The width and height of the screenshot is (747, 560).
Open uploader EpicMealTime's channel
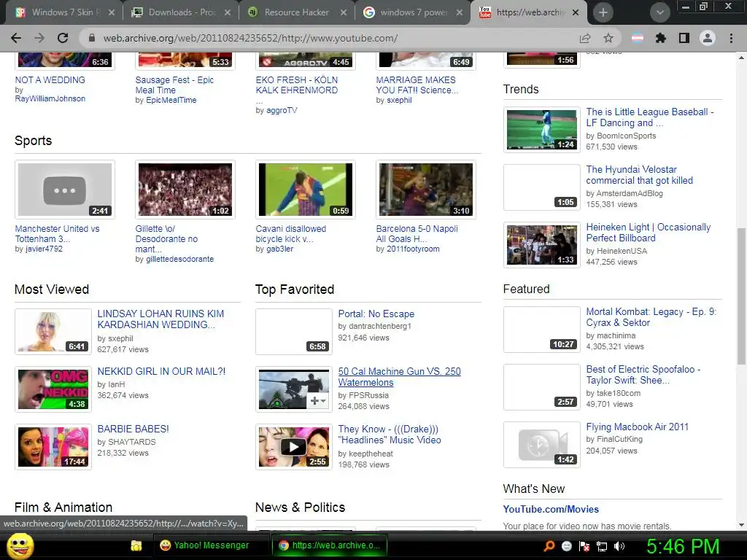(171, 100)
